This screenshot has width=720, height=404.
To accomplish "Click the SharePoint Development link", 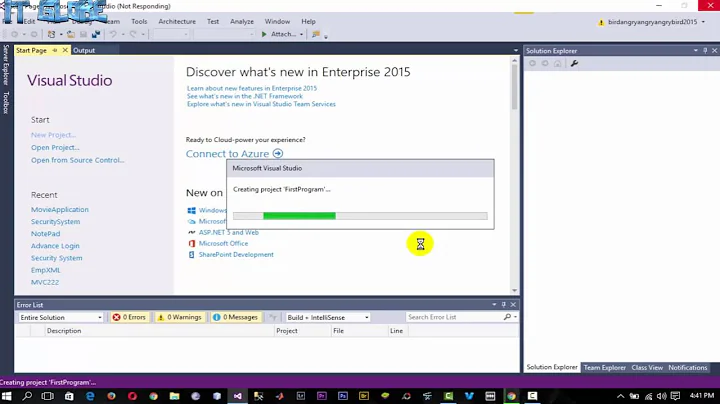I will point(236,254).
